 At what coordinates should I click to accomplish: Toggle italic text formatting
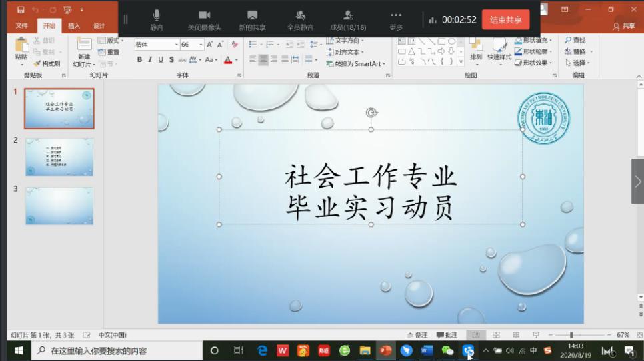150,59
